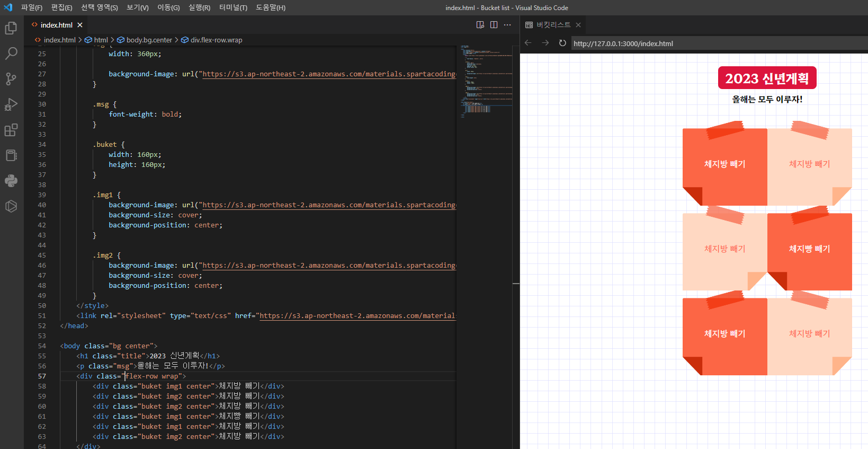Viewport: 868px width, 449px height.
Task: Open the background-image URL link on line 46
Action: [x=329, y=266]
